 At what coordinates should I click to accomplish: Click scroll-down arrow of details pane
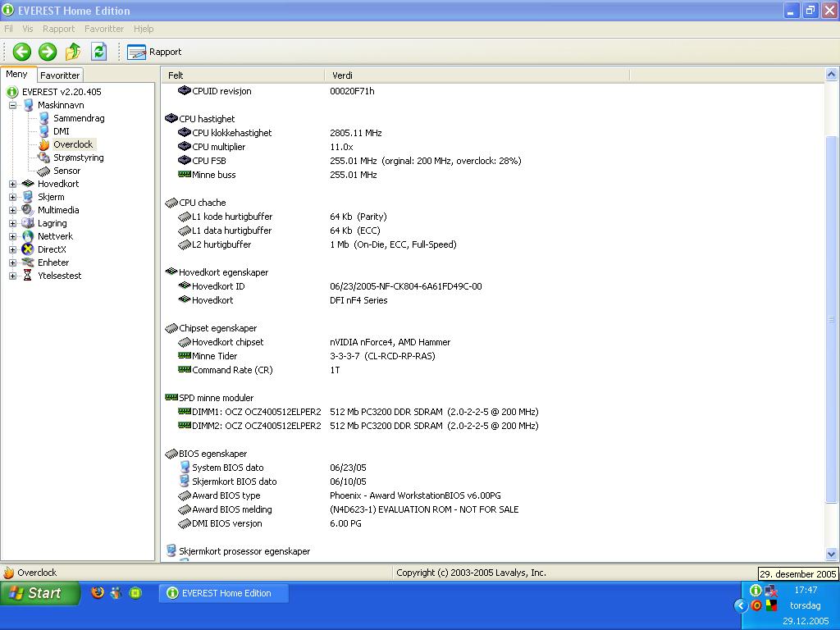pos(832,555)
